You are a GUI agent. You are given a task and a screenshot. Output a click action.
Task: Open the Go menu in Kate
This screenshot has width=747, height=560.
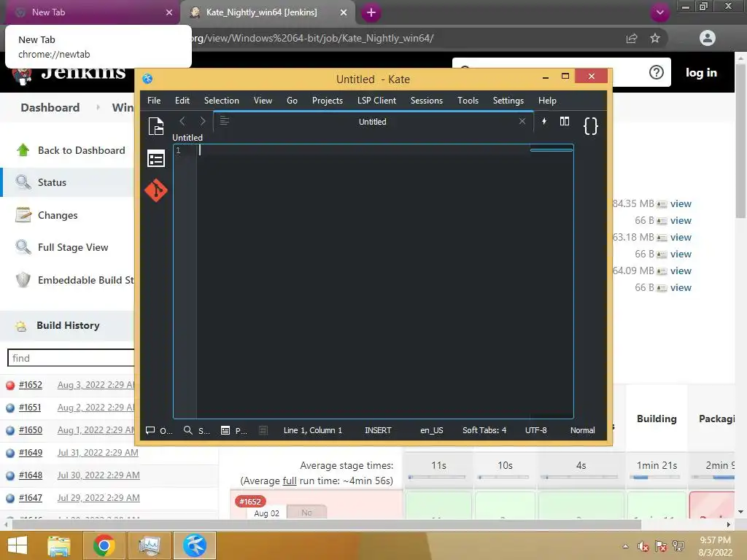pyautogui.click(x=292, y=101)
